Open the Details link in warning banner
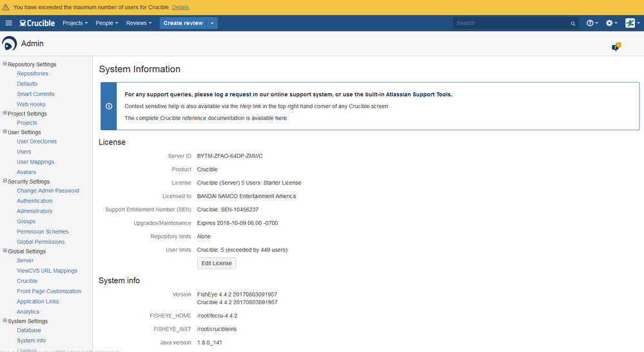Image resolution: width=644 pixels, height=352 pixels. pos(181,7)
